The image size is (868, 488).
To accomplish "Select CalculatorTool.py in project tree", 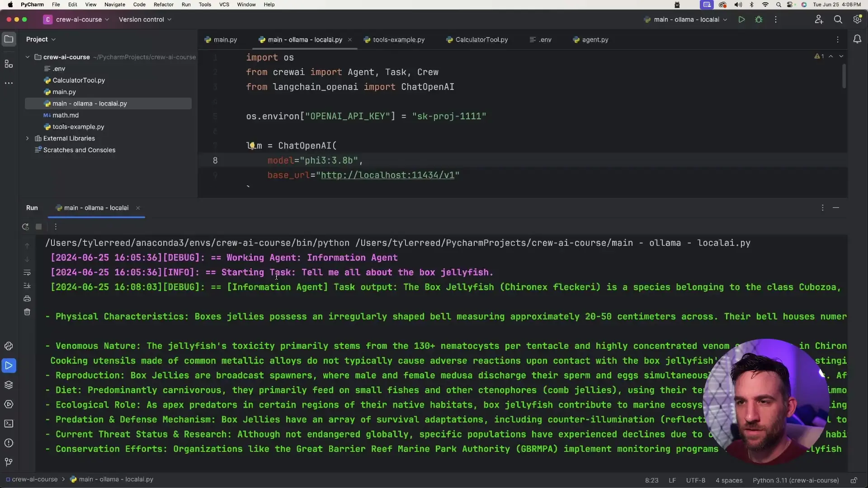I will [x=78, y=80].
